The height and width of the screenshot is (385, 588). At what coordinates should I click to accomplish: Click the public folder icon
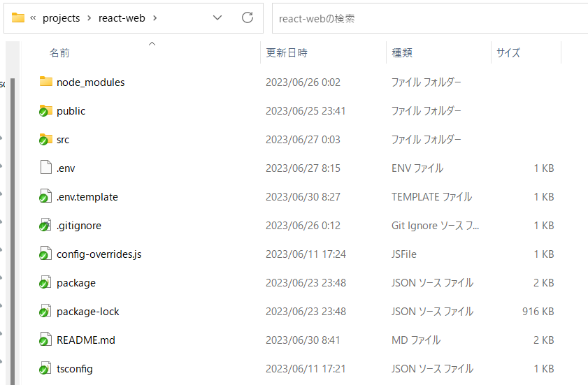(45, 110)
